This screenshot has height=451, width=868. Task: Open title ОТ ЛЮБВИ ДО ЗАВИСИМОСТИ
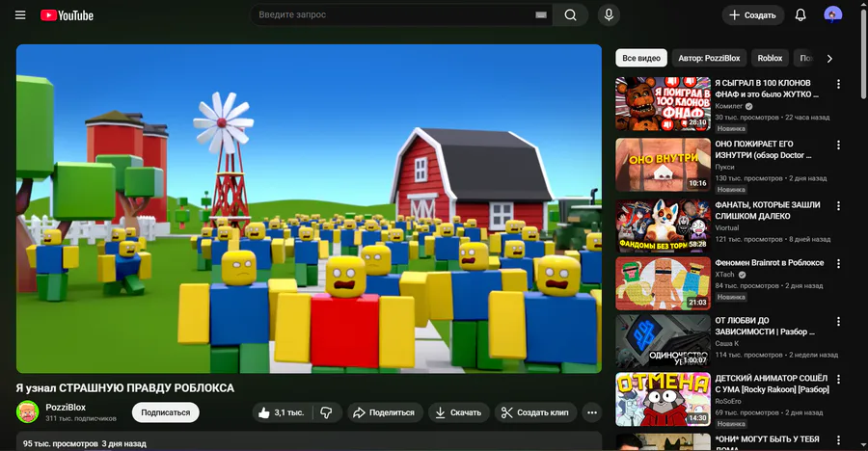(765, 326)
